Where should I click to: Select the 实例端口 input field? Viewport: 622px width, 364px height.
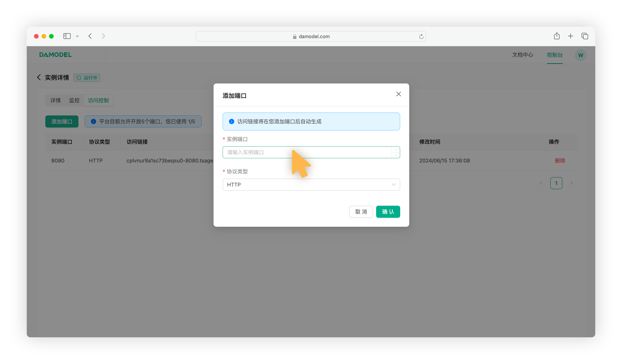point(311,152)
